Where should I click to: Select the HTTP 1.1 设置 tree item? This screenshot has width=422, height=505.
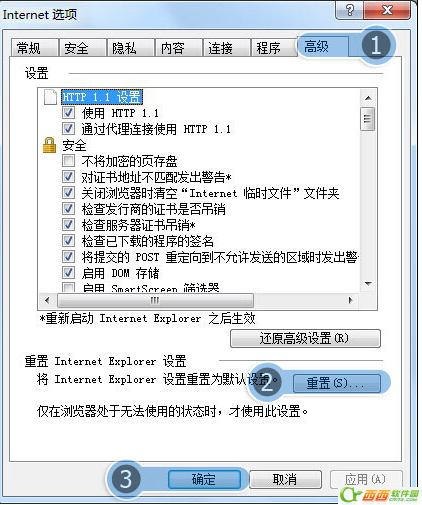click(x=102, y=97)
